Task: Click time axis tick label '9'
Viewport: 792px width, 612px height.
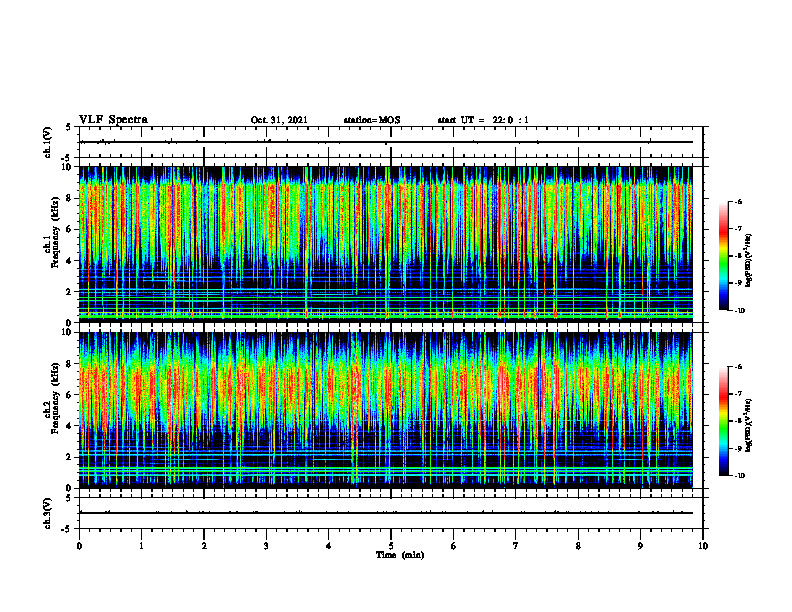Action: click(640, 546)
